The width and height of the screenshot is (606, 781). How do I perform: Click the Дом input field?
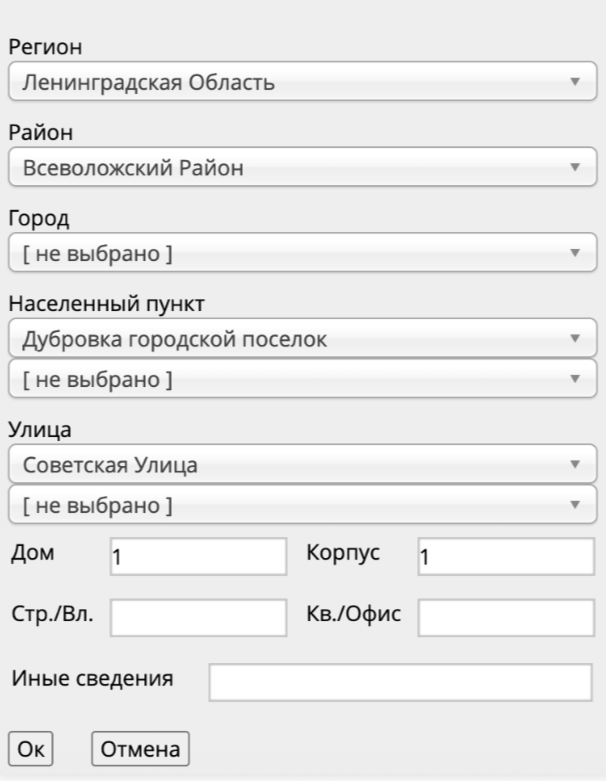coord(198,556)
